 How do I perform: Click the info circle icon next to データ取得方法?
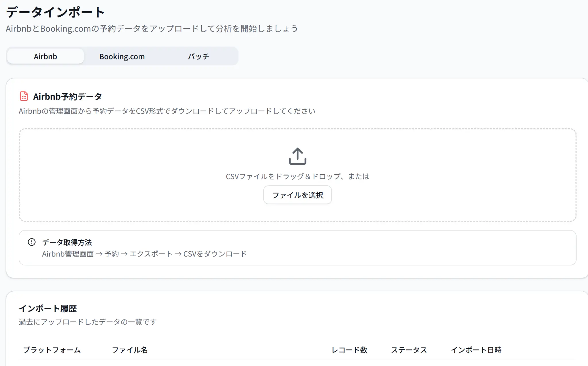32,242
